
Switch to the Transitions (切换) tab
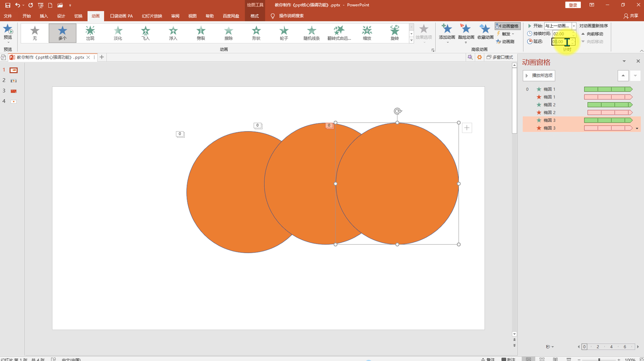(78, 16)
